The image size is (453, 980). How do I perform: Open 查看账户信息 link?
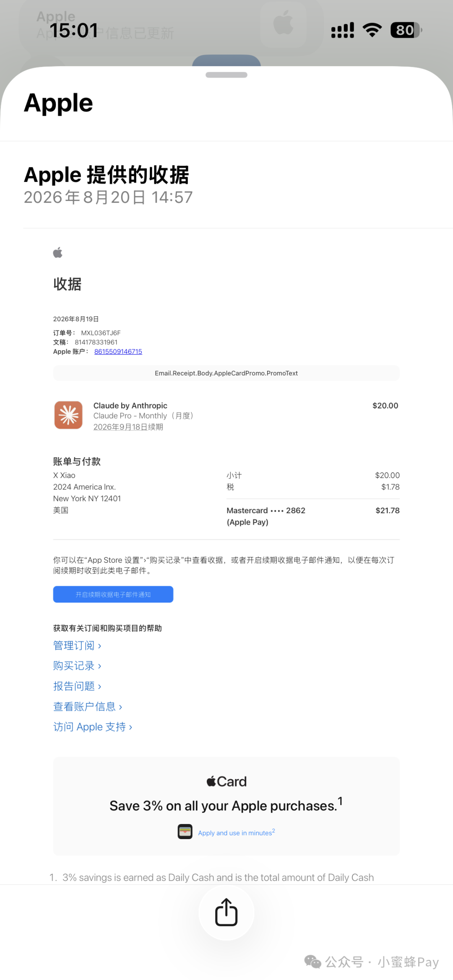[88, 707]
